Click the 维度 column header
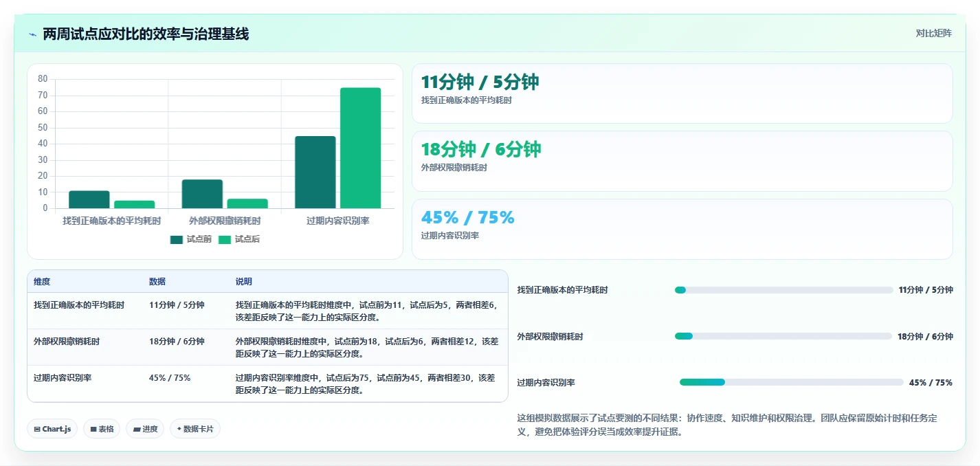Viewport: 980px width, 466px height. (42, 282)
